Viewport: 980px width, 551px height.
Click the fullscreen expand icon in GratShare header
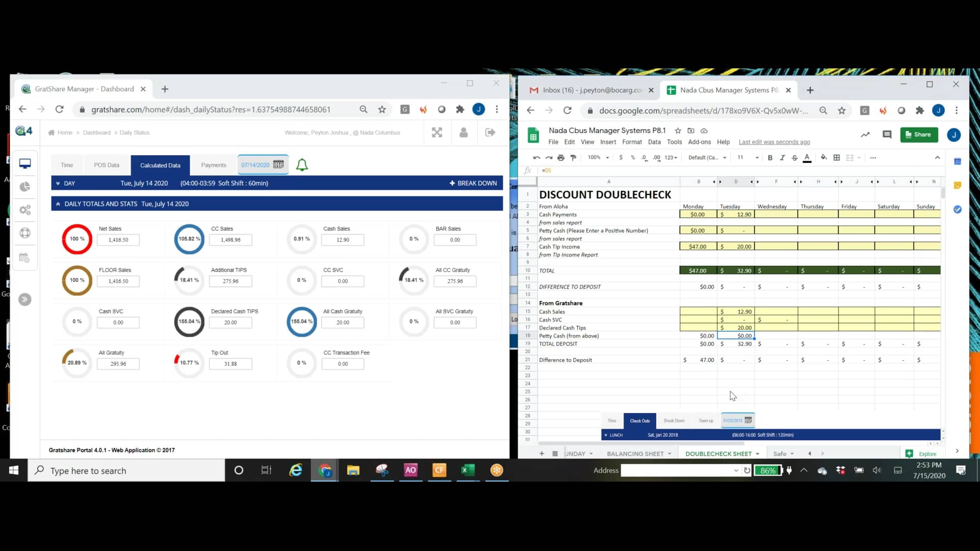[x=437, y=133]
